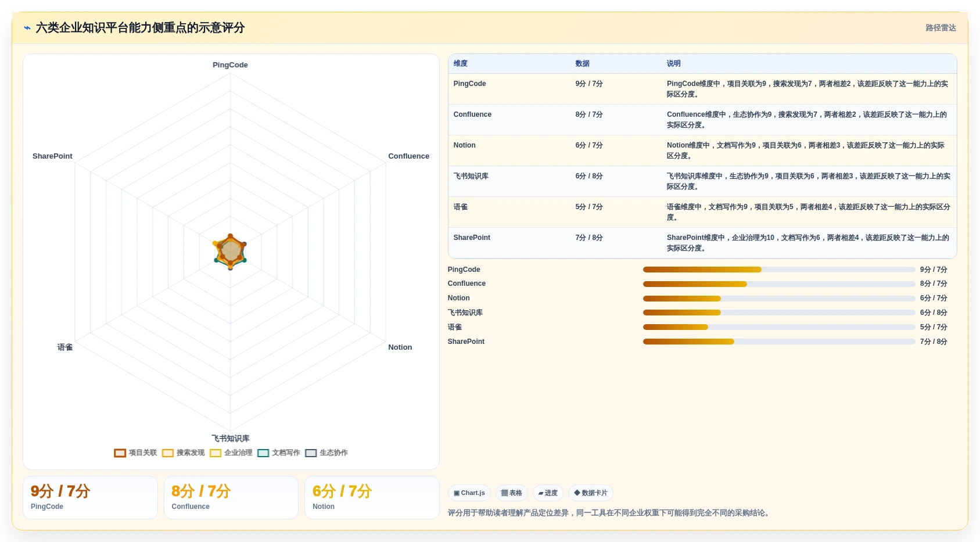Select the 飞书知识库 table row name
Screen dimensions: 980x542
(x=471, y=176)
